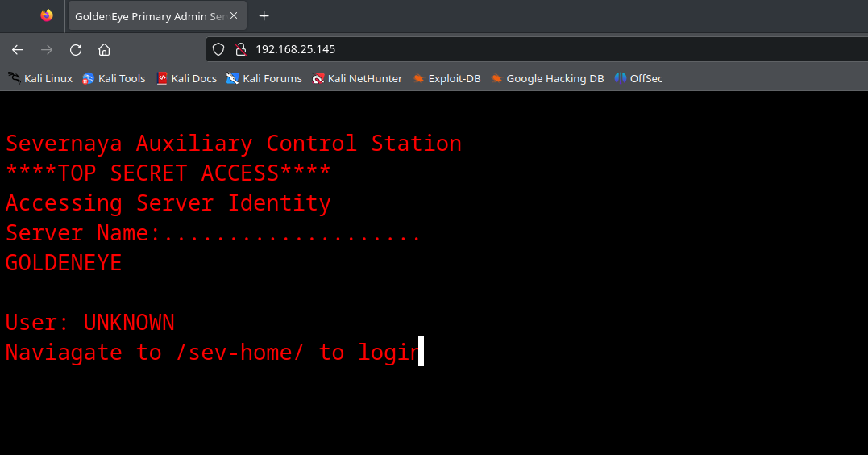Go back to the previous page
The height and width of the screenshot is (455, 868).
tap(18, 50)
